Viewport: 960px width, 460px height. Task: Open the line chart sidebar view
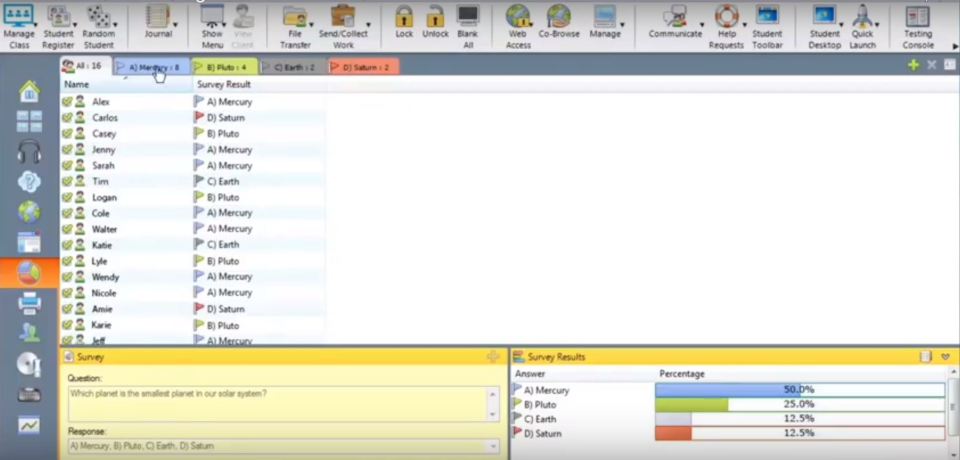tap(29, 424)
